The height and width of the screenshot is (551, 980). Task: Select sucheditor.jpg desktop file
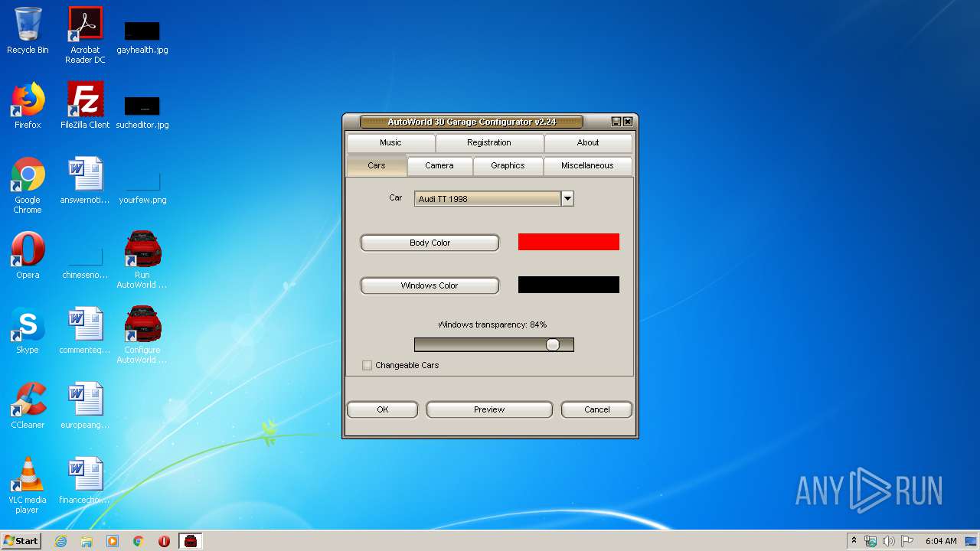pyautogui.click(x=142, y=111)
